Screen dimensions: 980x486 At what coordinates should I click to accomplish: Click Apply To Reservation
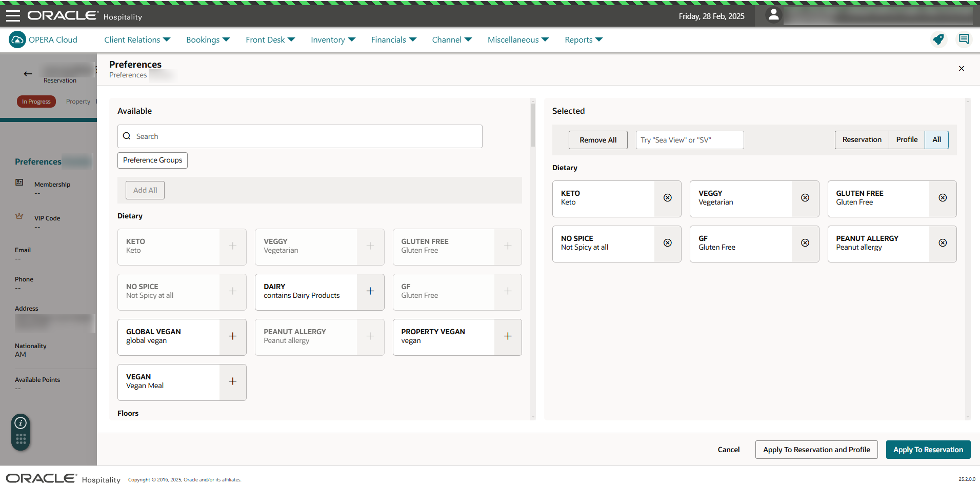coord(928,450)
